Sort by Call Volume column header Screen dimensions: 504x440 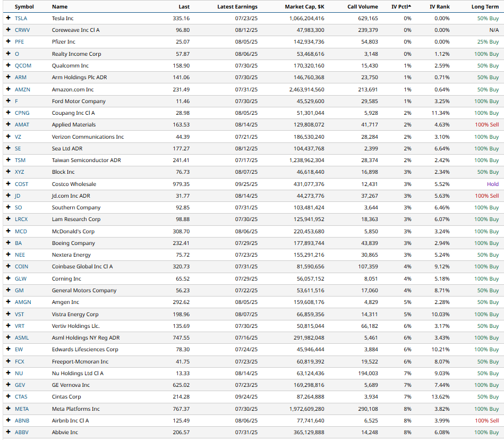(x=363, y=6)
